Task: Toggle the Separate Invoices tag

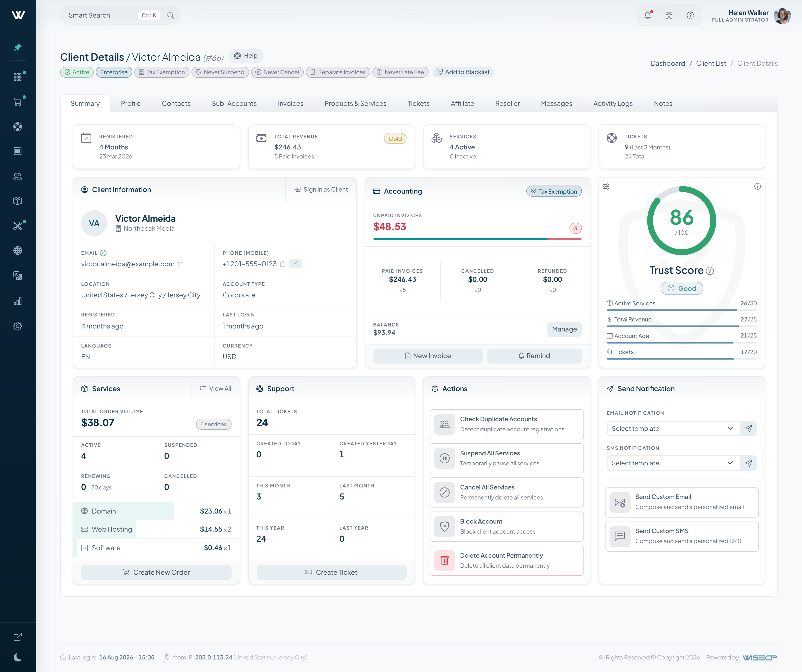Action: pyautogui.click(x=338, y=72)
